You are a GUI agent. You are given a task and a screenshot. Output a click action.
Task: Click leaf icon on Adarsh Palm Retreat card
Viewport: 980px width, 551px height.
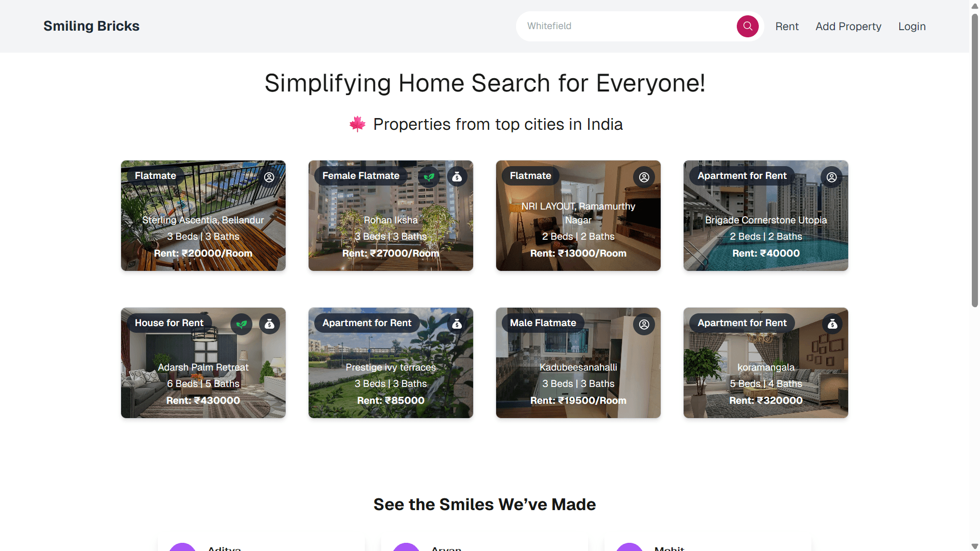pyautogui.click(x=241, y=325)
